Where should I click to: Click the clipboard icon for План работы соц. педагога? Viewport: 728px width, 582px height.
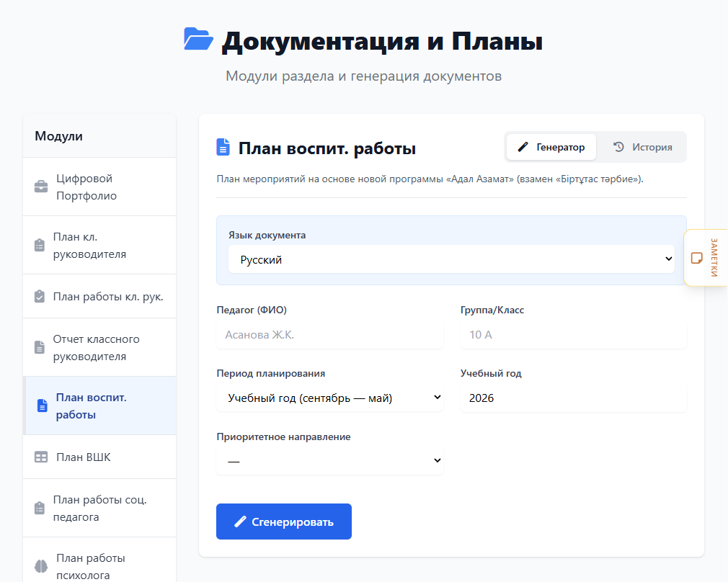point(40,509)
